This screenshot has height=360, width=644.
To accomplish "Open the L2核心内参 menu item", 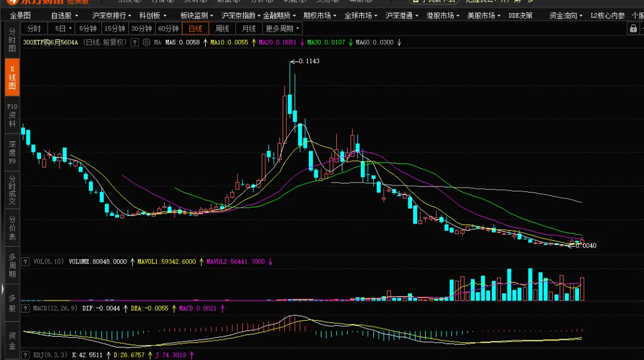I will tap(608, 15).
